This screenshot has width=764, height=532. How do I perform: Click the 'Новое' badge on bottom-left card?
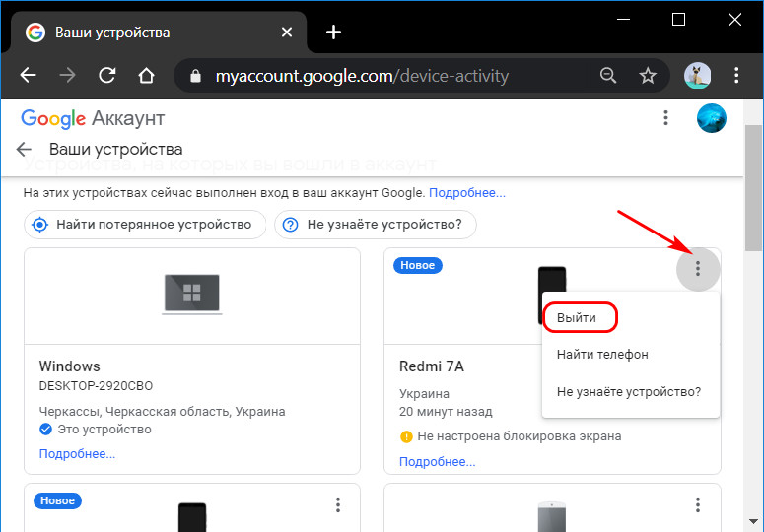57,500
